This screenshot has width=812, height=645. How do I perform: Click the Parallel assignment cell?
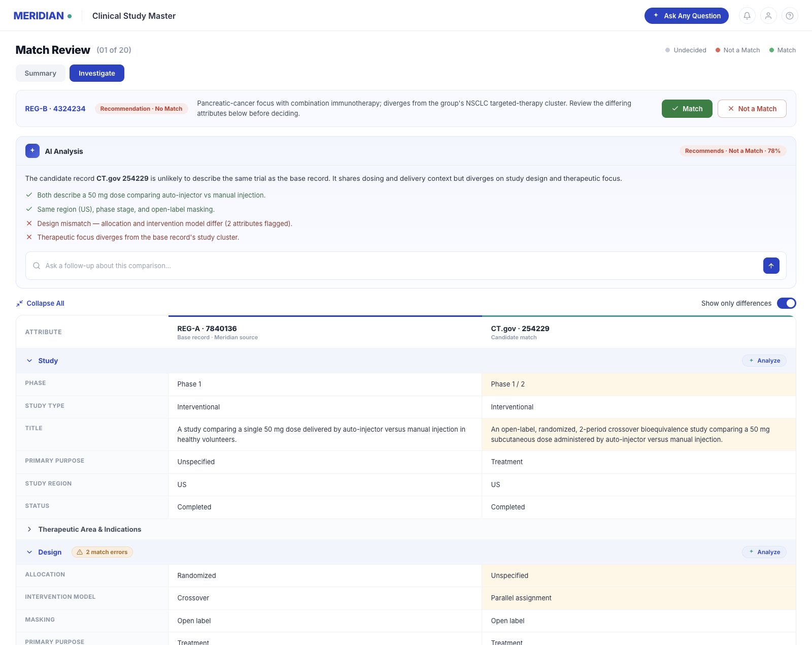[x=638, y=598]
